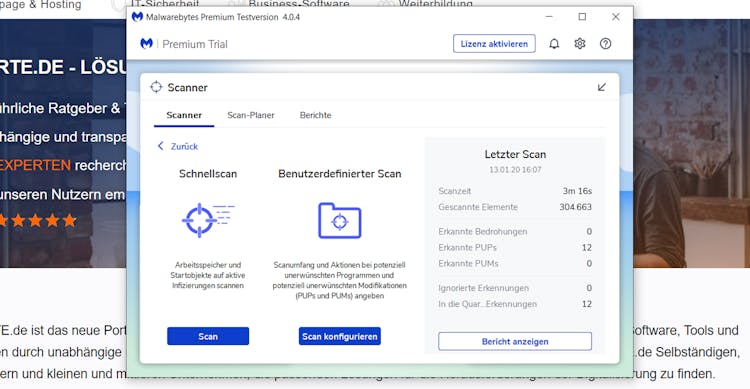
Task: Select the Scanner tab
Action: click(x=184, y=115)
